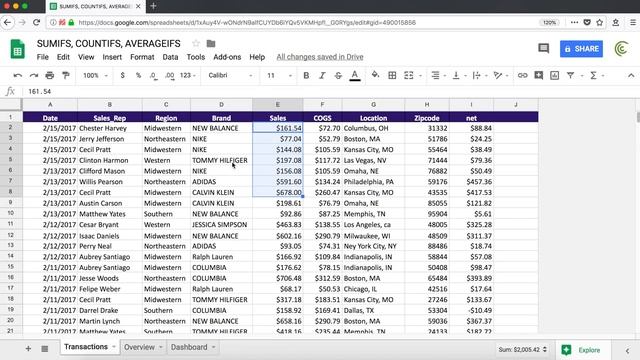The width and height of the screenshot is (640, 360).
Task: Toggle strikethrough formatting
Action: point(338,76)
